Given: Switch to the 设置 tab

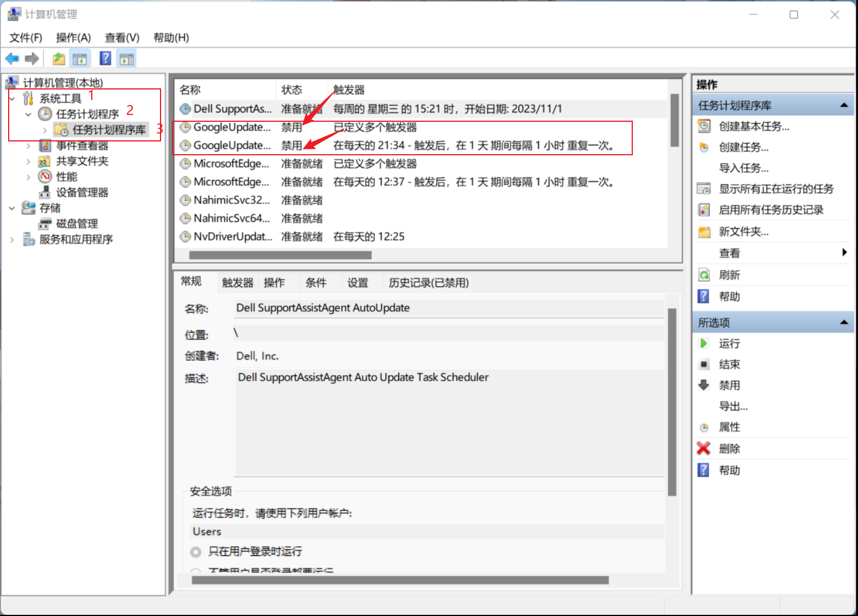Looking at the screenshot, I should pyautogui.click(x=357, y=282).
